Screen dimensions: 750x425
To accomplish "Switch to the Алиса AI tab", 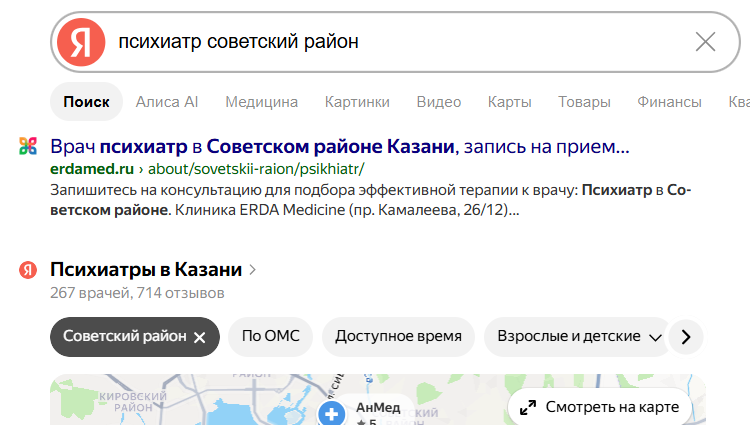I will (x=167, y=101).
